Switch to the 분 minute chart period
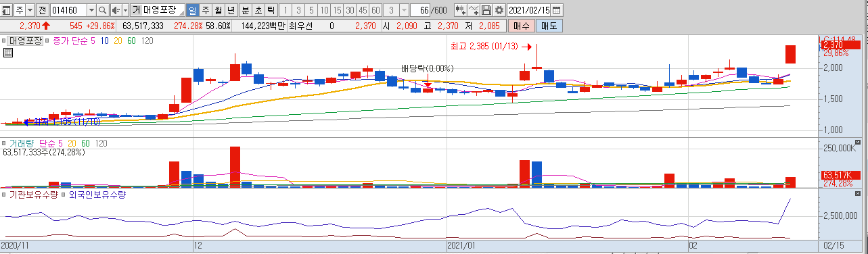Viewport: 868px width, 254px height. (245, 10)
